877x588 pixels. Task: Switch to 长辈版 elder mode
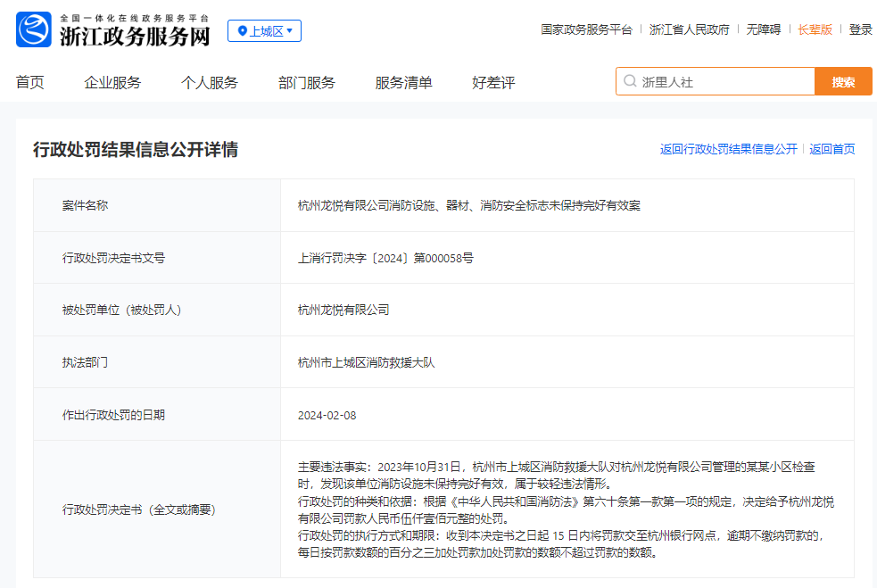point(815,29)
